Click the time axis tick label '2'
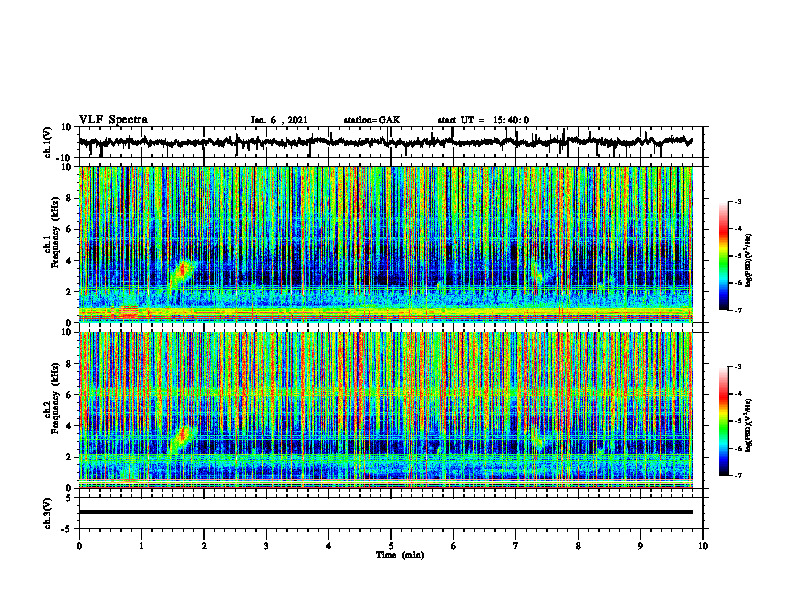Image resolution: width=792 pixels, height=612 pixels. [x=204, y=546]
